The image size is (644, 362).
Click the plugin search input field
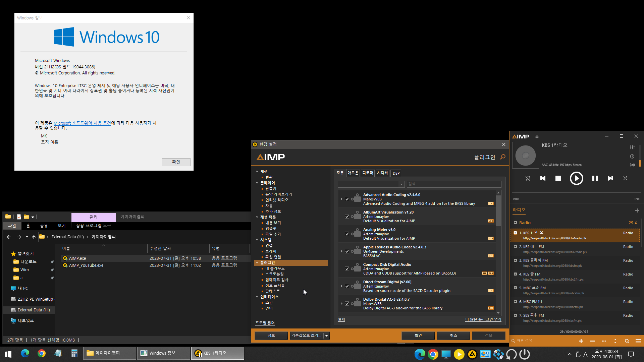[x=454, y=184]
